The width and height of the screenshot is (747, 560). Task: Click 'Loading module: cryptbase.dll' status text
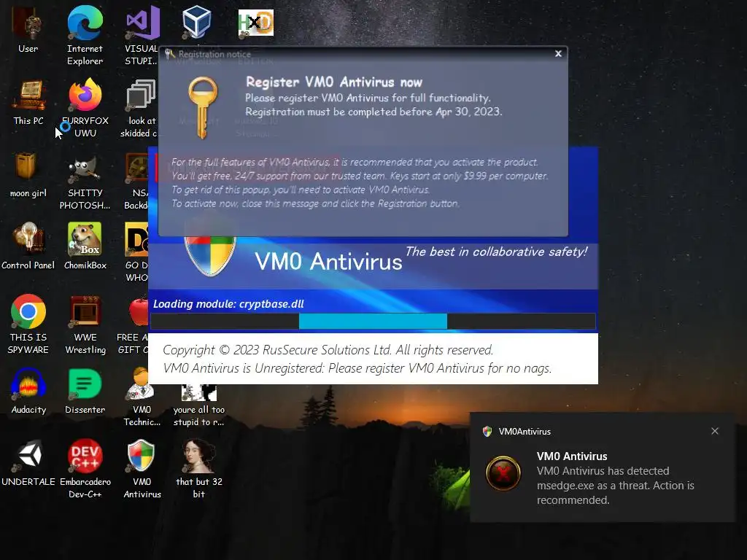[x=228, y=304]
